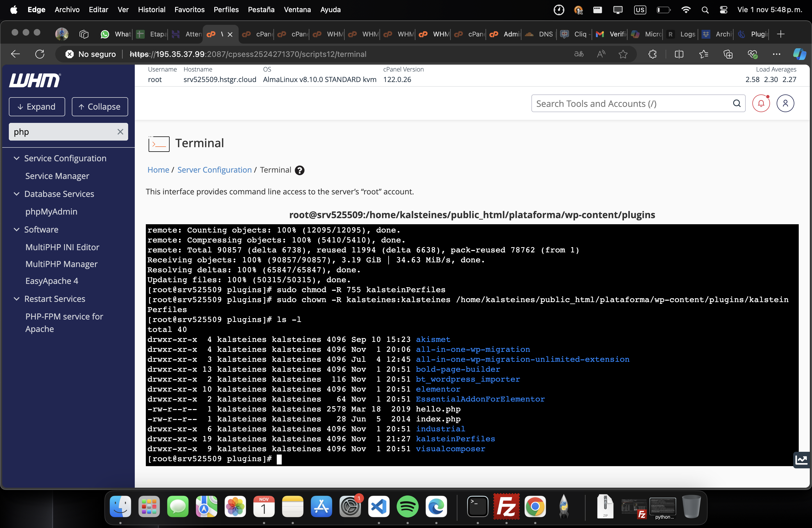Click the WHM logo
The width and height of the screenshot is (812, 528).
pyautogui.click(x=35, y=80)
